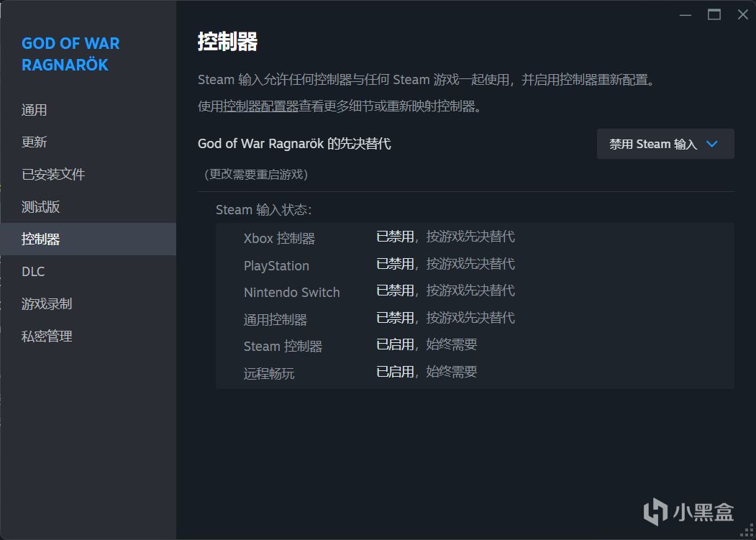Minimize the properties window
This screenshot has width=756, height=540.
(x=685, y=15)
